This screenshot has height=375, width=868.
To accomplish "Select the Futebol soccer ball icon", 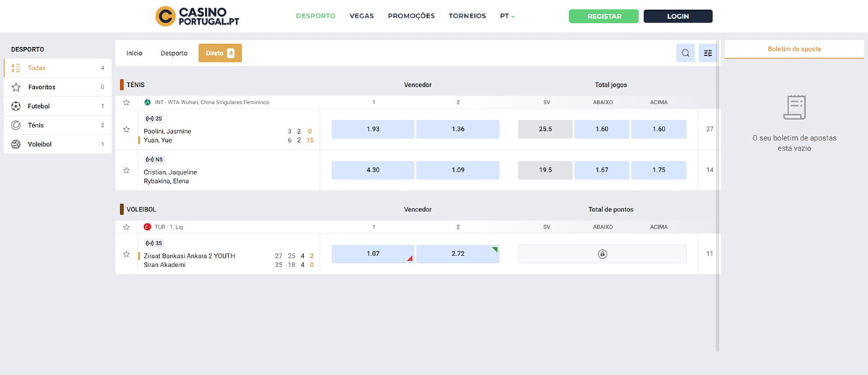I will pyautogui.click(x=16, y=106).
